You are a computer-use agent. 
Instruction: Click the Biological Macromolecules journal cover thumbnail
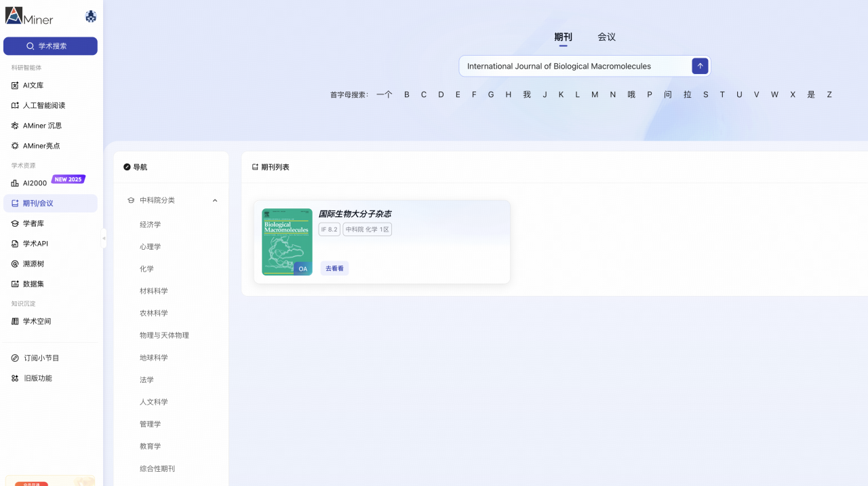(x=287, y=241)
